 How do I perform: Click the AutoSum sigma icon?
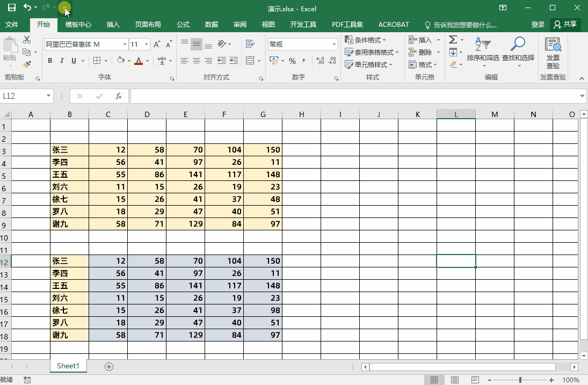point(453,40)
